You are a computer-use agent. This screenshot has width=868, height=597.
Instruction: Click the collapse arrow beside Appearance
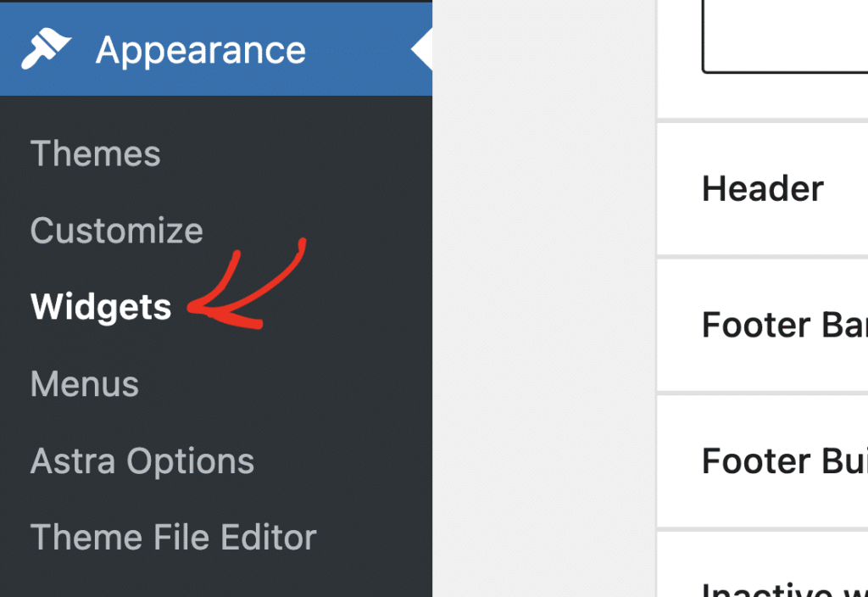pos(421,48)
